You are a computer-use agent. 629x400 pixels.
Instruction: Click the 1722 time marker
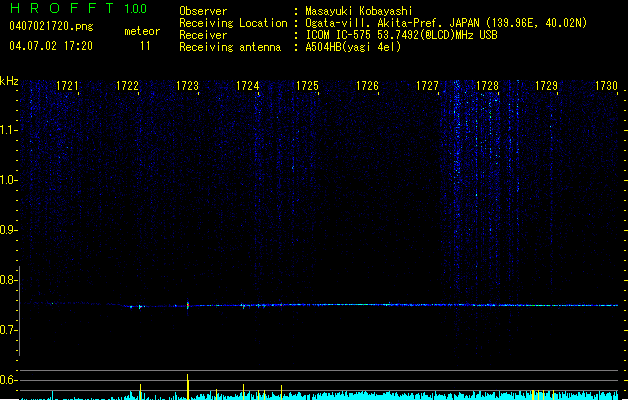click(x=127, y=86)
